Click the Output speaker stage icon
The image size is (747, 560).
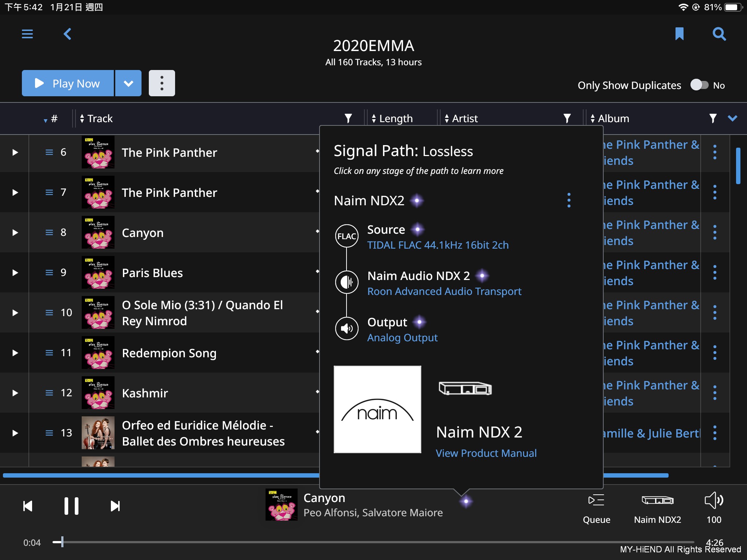point(347,328)
